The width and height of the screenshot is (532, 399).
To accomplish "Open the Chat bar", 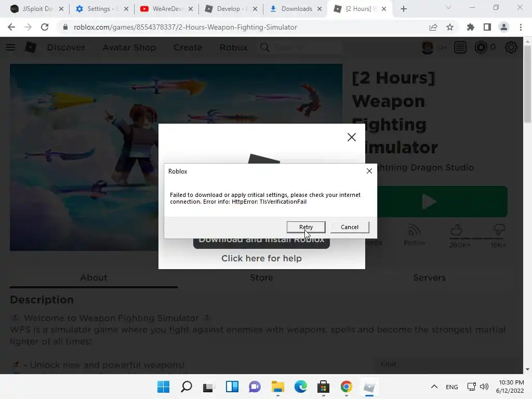I will pos(448,364).
